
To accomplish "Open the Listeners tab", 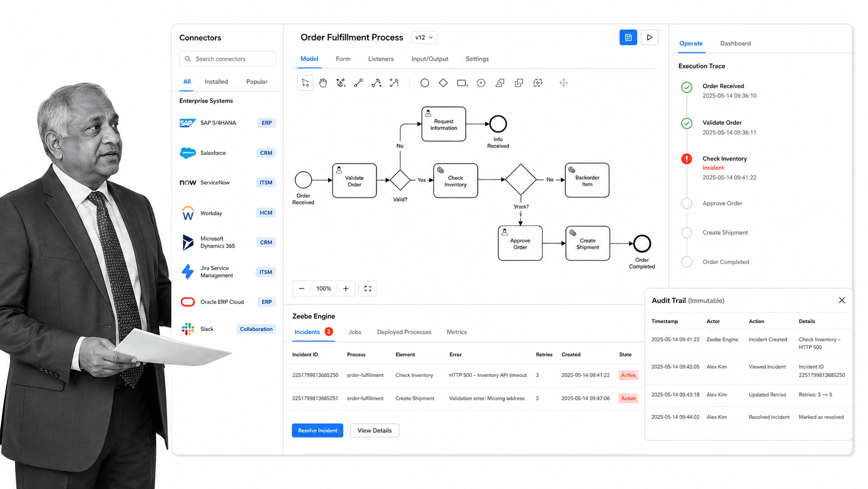I will (x=381, y=59).
